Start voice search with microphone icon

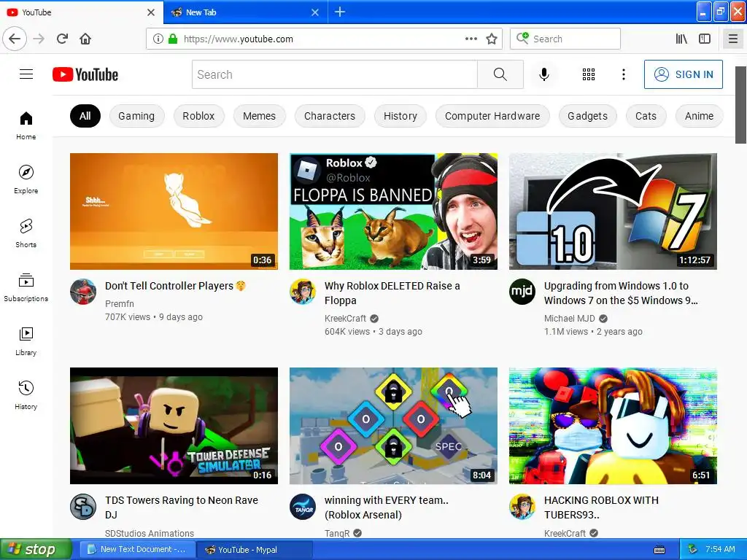(544, 74)
